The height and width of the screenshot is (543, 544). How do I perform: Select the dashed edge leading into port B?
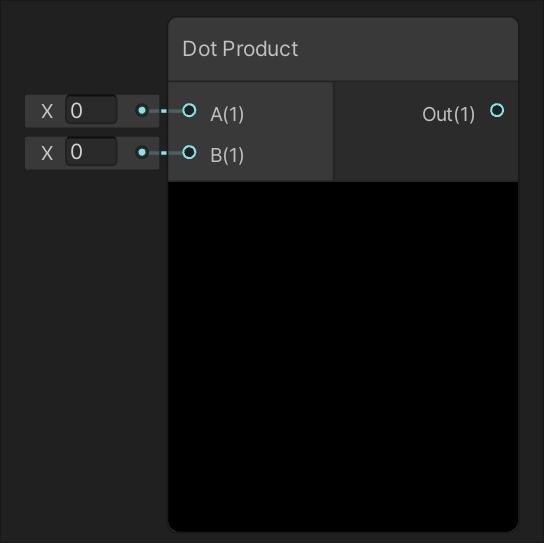[x=166, y=153]
